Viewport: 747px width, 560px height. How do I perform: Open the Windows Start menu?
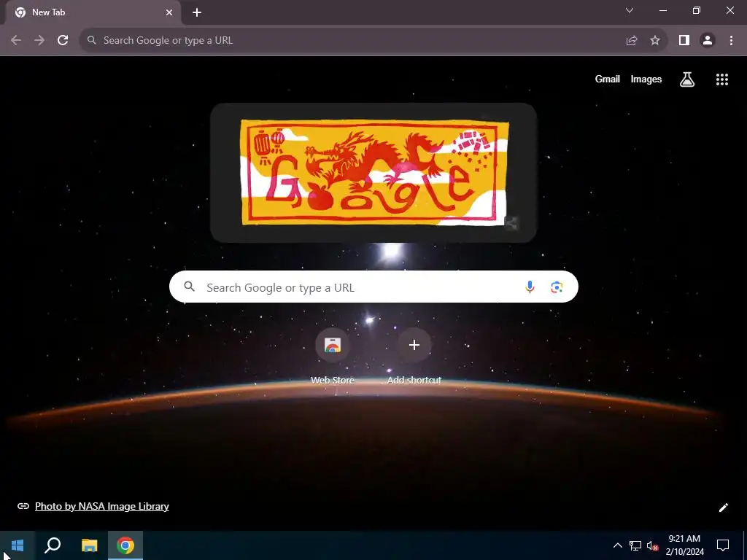click(18, 545)
